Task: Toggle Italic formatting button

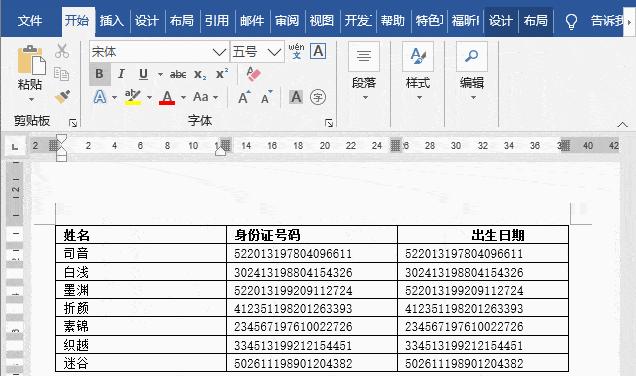Action: 121,74
